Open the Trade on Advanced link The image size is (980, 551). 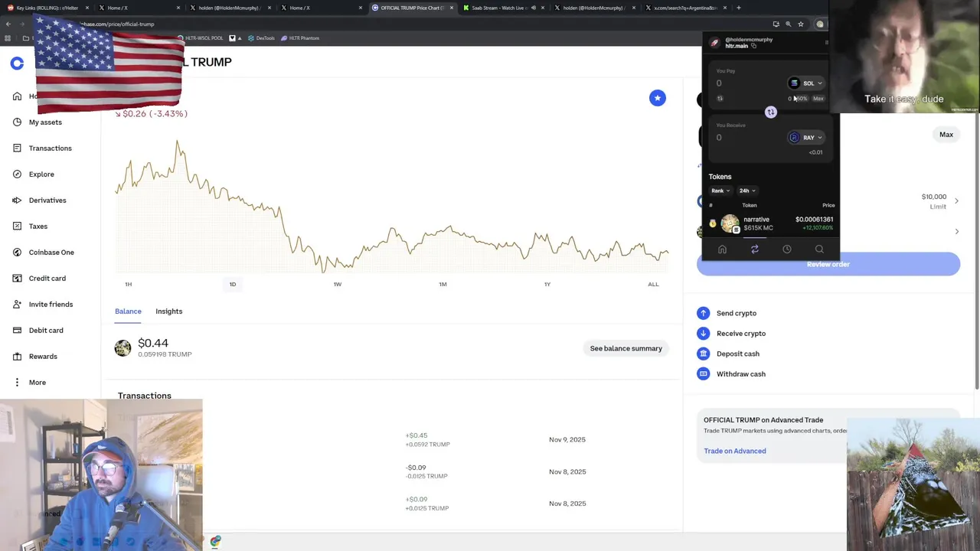tap(735, 452)
